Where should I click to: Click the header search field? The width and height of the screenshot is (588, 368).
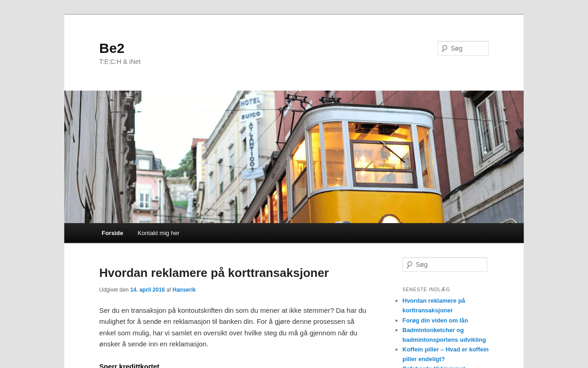463,48
